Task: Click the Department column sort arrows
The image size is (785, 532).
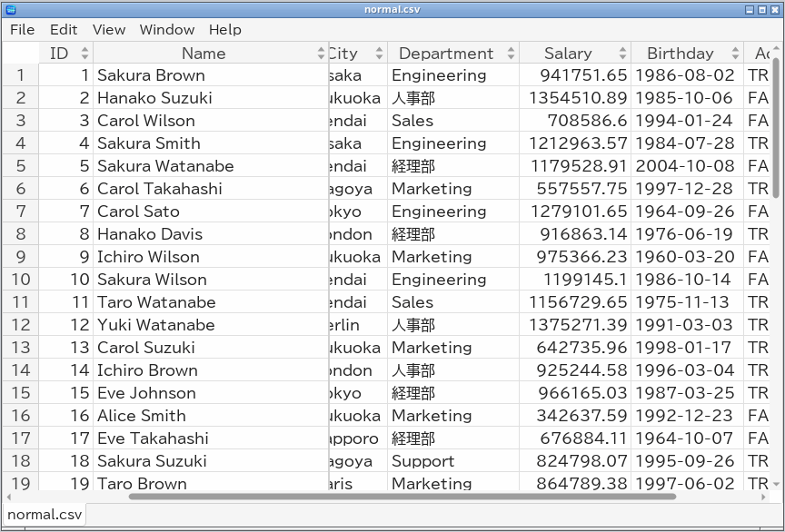Action: click(x=511, y=53)
